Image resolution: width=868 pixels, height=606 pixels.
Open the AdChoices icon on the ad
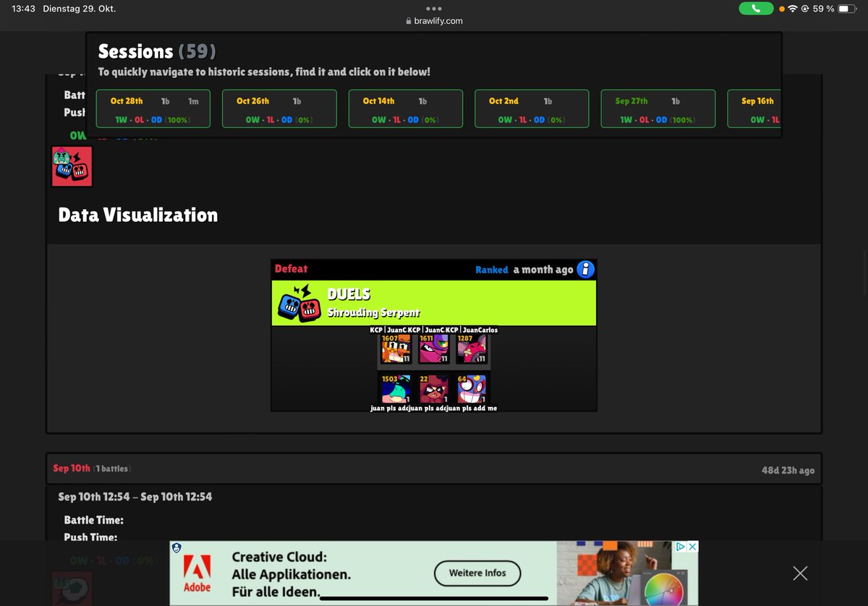(681, 547)
